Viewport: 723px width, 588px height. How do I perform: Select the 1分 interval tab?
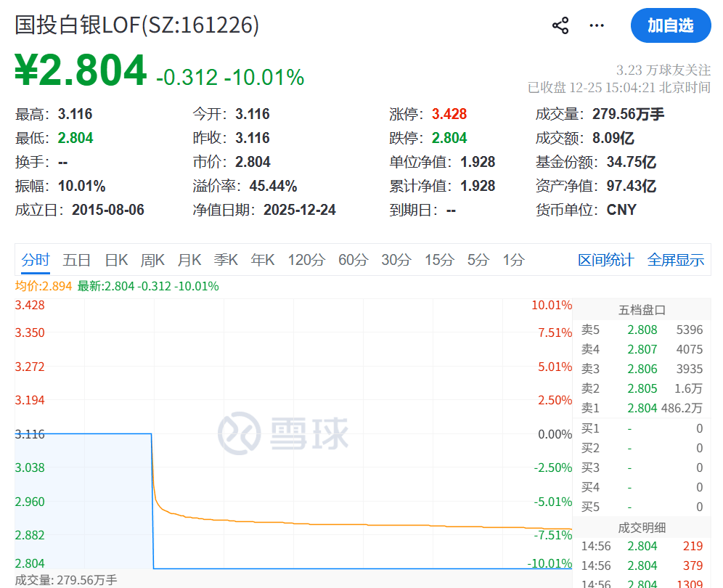point(513,260)
